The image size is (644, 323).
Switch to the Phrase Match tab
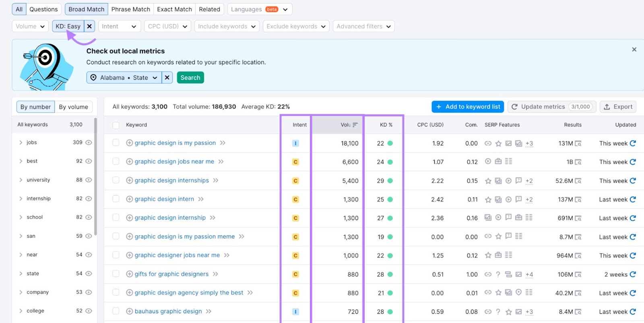130,9
